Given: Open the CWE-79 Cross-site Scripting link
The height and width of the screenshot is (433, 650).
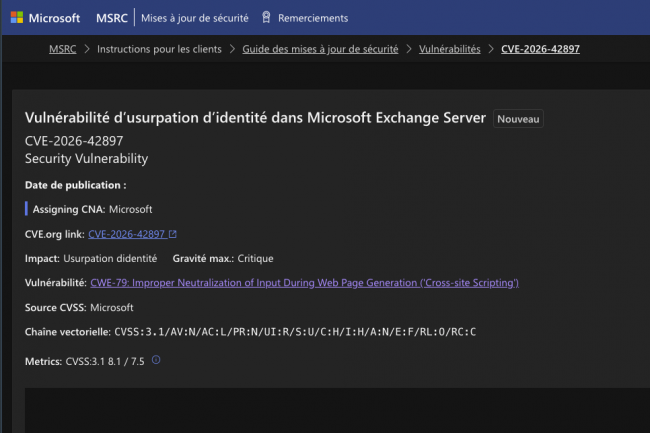Looking at the screenshot, I should coord(304,283).
